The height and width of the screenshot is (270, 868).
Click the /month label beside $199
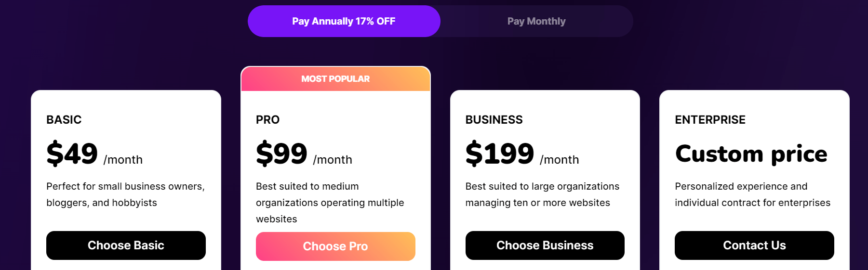coord(560,160)
